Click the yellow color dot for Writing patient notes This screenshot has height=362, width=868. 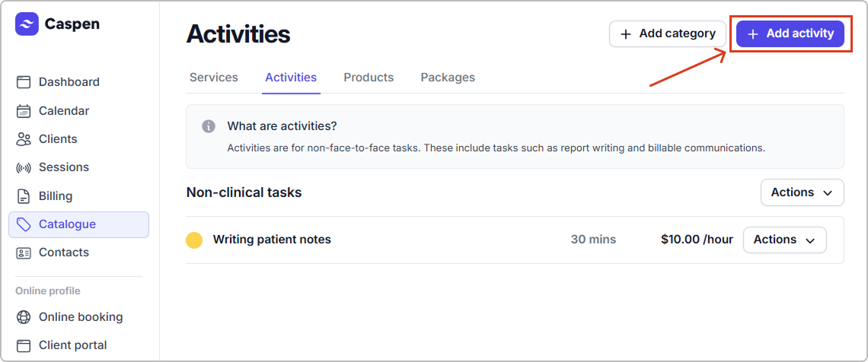tap(194, 240)
